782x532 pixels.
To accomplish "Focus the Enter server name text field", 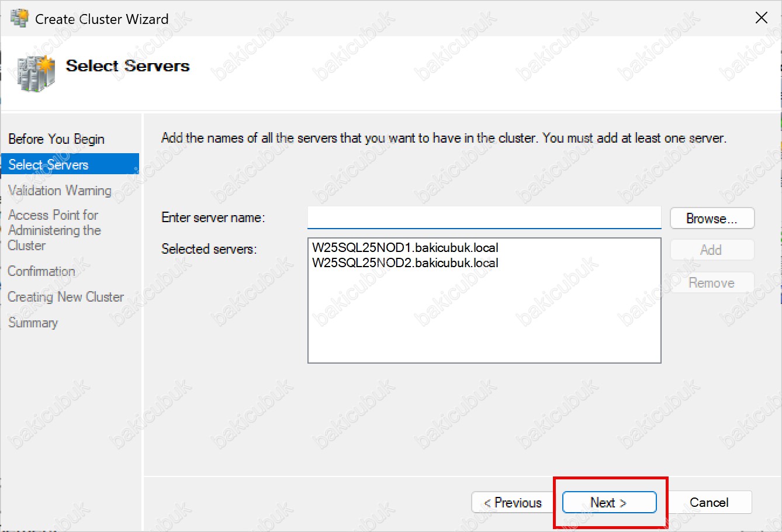I will coord(483,218).
